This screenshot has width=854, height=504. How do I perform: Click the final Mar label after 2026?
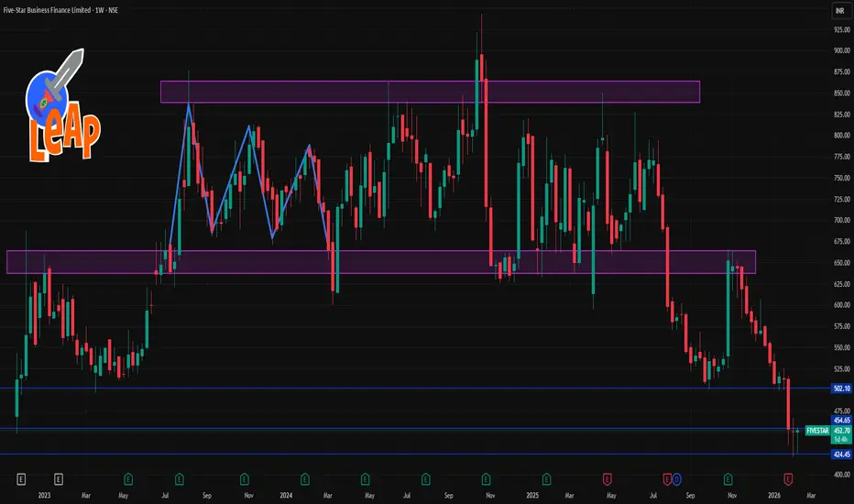[811, 495]
